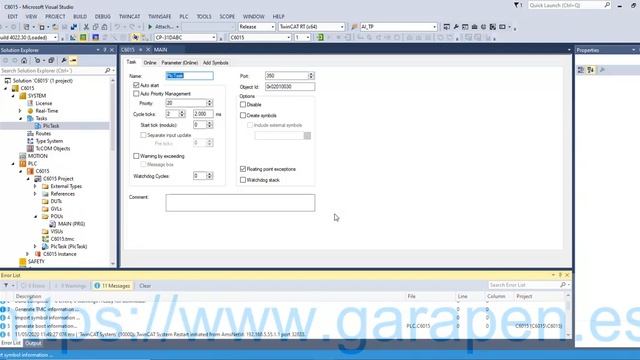Switch to the Add Symbols tab
This screenshot has height=360, width=640.
[216, 63]
